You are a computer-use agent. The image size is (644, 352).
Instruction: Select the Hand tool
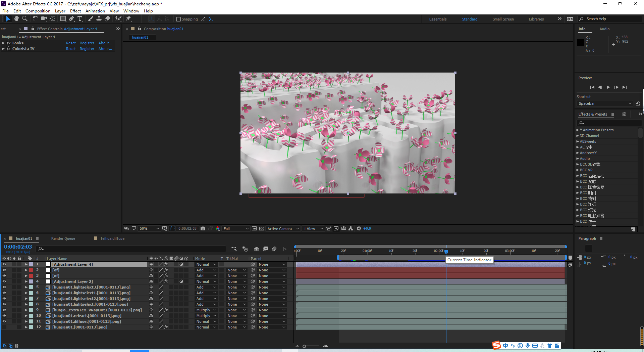(x=16, y=19)
